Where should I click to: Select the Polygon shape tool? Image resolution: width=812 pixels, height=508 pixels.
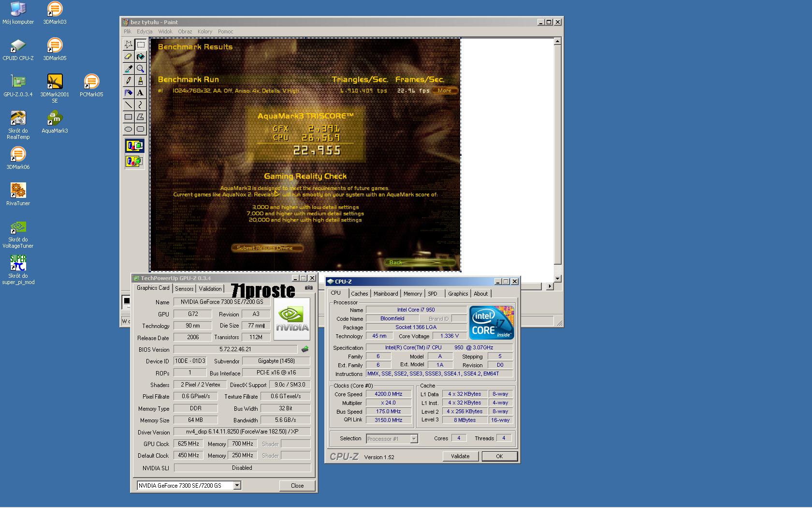pyautogui.click(x=140, y=117)
